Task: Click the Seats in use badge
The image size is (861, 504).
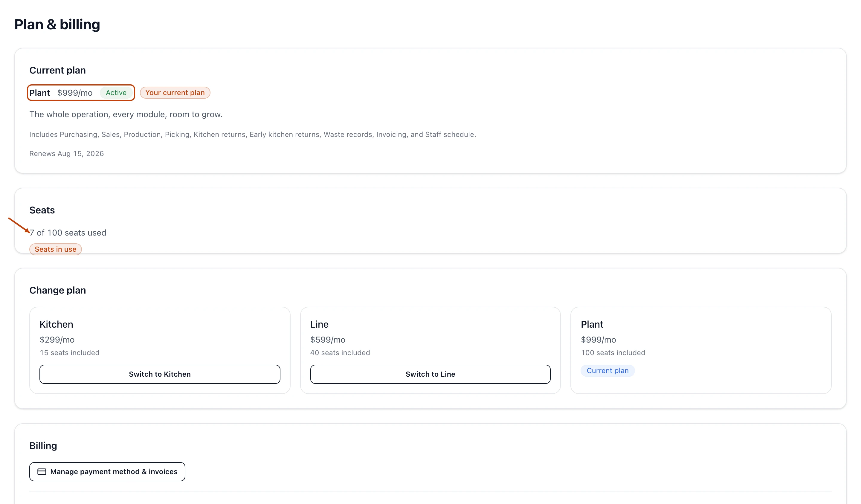Action: click(55, 249)
